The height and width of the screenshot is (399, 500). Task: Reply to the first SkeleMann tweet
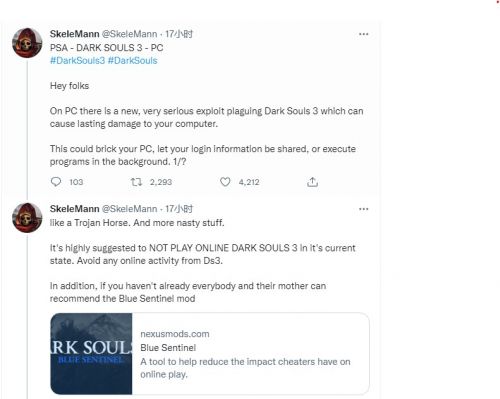pos(56,182)
